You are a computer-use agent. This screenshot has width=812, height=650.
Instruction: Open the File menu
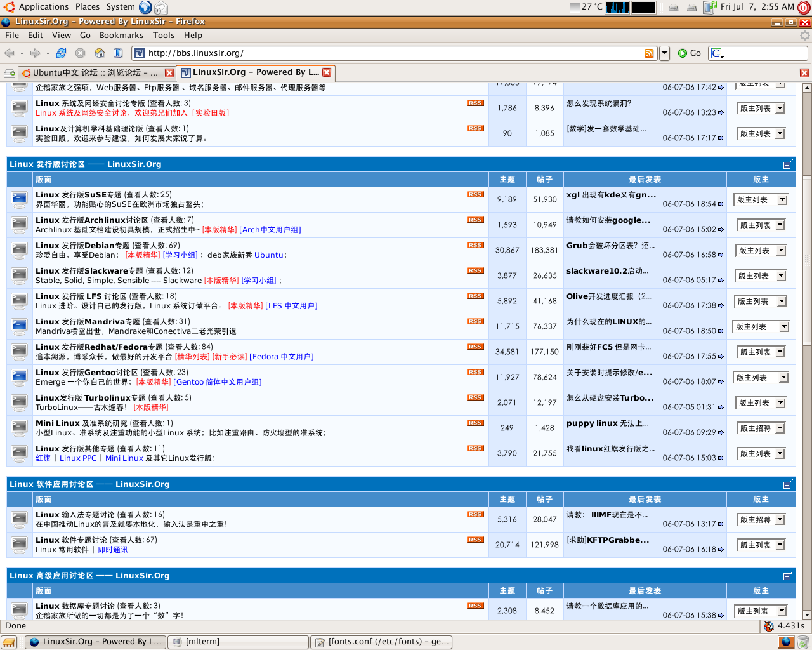[x=12, y=36]
